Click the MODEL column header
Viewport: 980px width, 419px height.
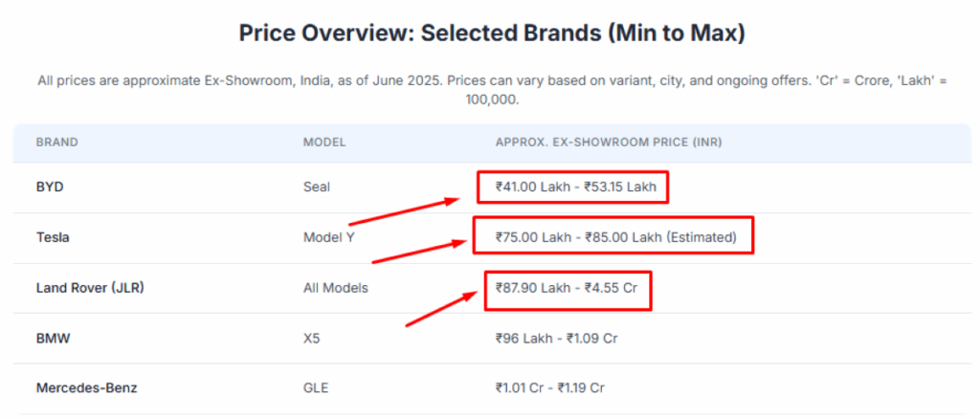click(324, 143)
